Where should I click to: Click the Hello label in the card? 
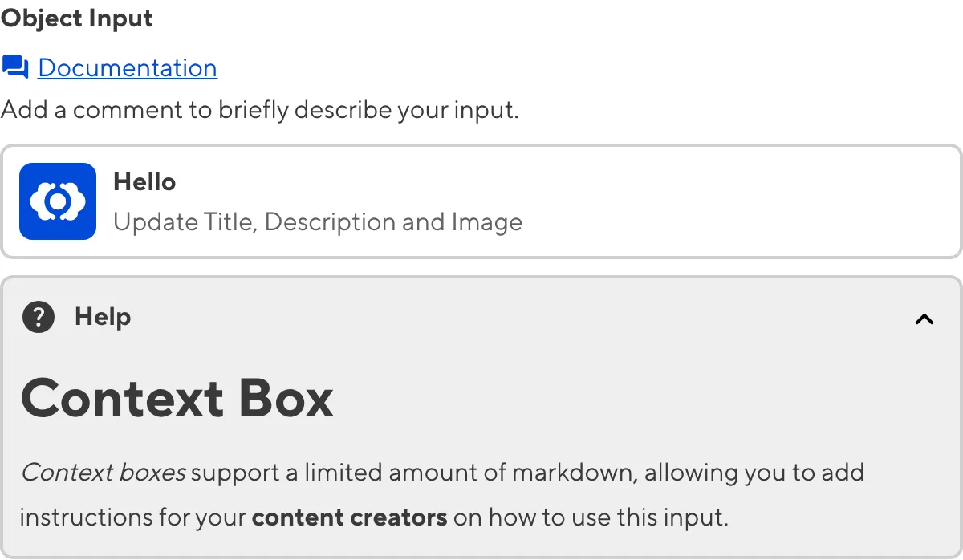tap(144, 181)
